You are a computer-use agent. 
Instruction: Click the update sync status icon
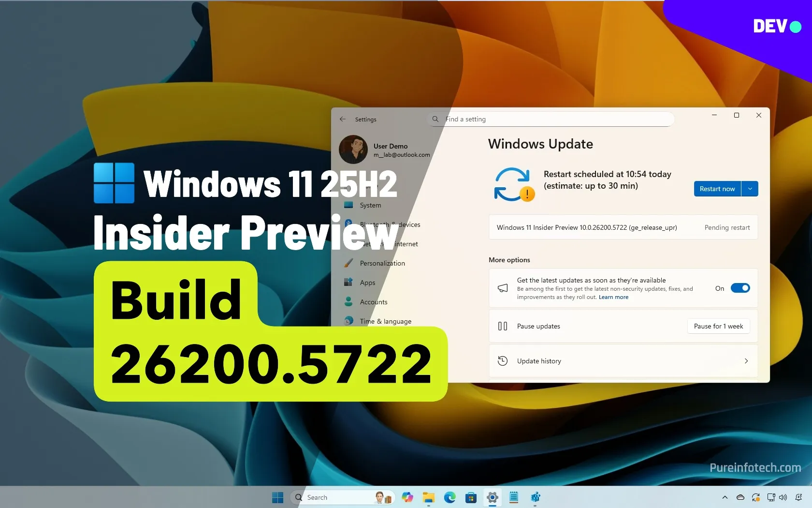(x=514, y=184)
